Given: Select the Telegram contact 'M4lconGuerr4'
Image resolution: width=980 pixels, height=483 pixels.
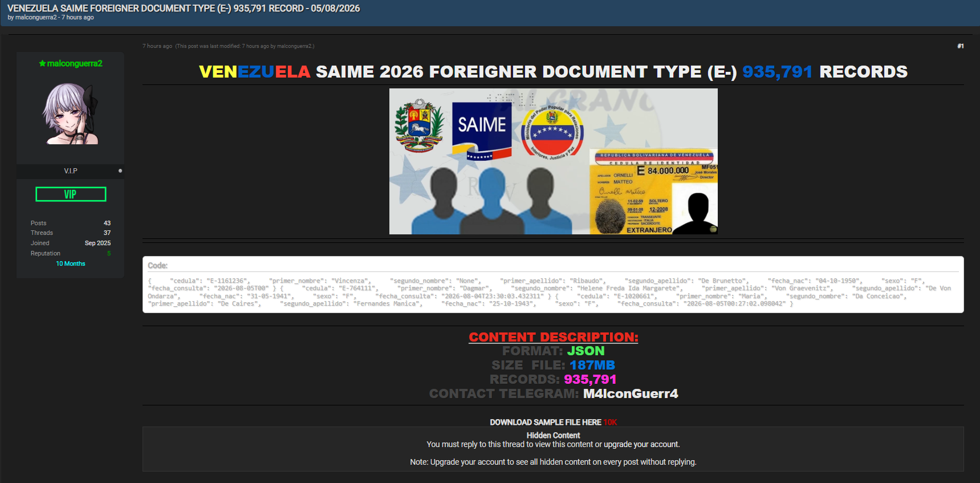Looking at the screenshot, I should pyautogui.click(x=631, y=394).
